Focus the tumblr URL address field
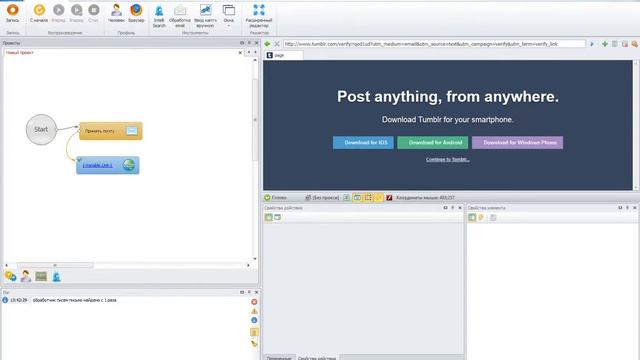Image resolution: width=640 pixels, height=360 pixels. tap(435, 44)
